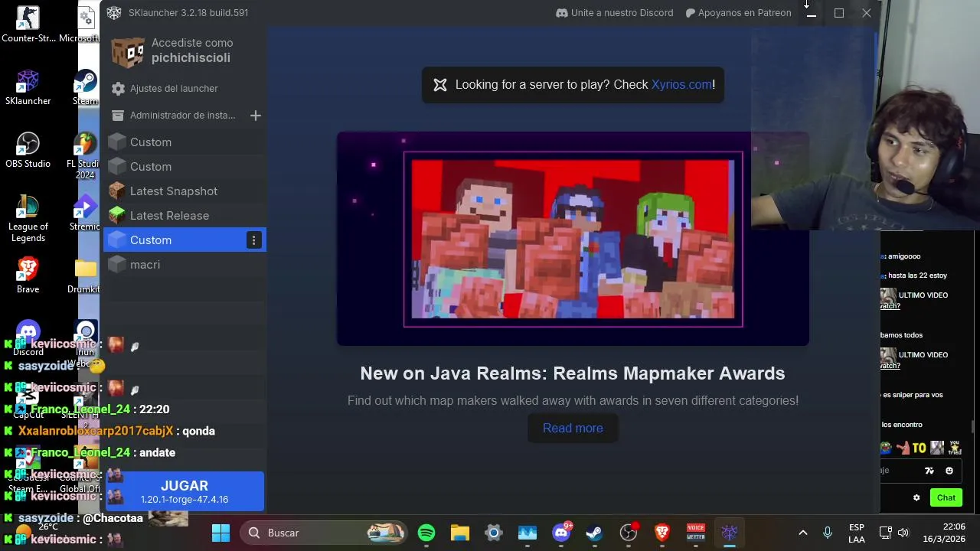Open chat settings gear icon
The width and height of the screenshot is (980, 551).
click(x=916, y=498)
